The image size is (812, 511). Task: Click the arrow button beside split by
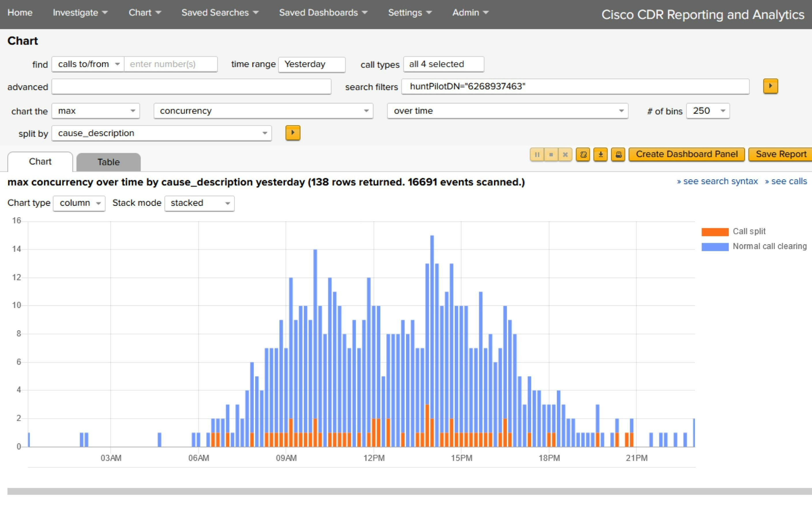(292, 133)
